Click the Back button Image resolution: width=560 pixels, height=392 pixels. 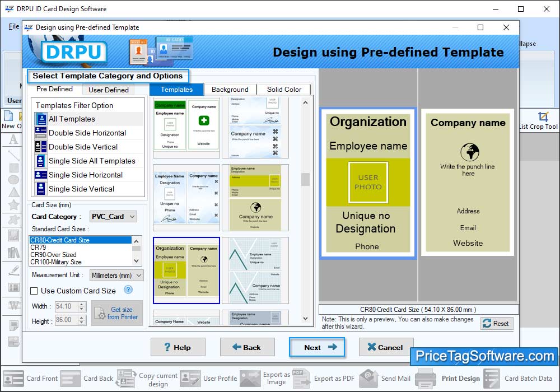pos(247,347)
